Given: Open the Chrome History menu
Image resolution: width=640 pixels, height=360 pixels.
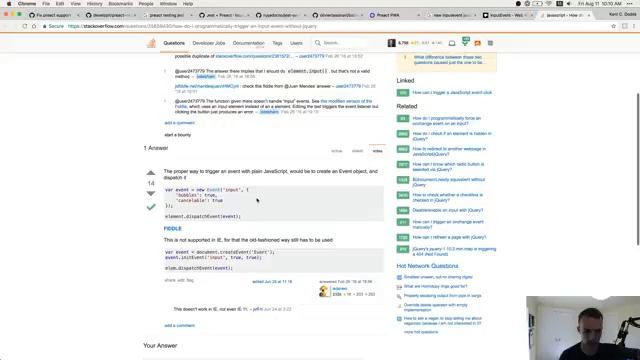Looking at the screenshot, I should click(x=94, y=4).
